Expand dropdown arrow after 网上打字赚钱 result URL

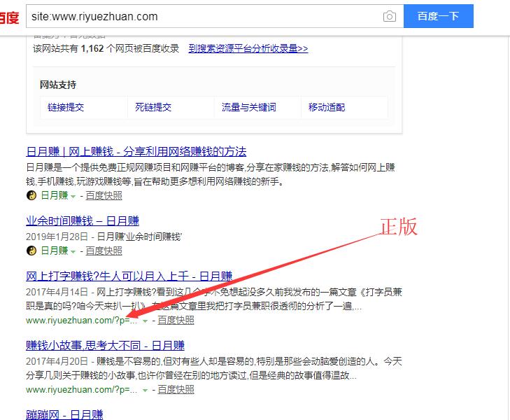pos(145,321)
